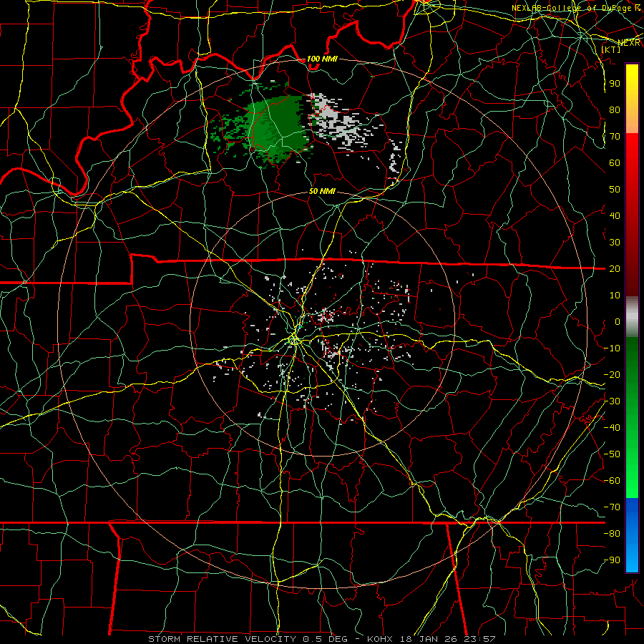This screenshot has width=644, height=644.
Task: Click the 0 knot scale label
Action: coord(618,321)
